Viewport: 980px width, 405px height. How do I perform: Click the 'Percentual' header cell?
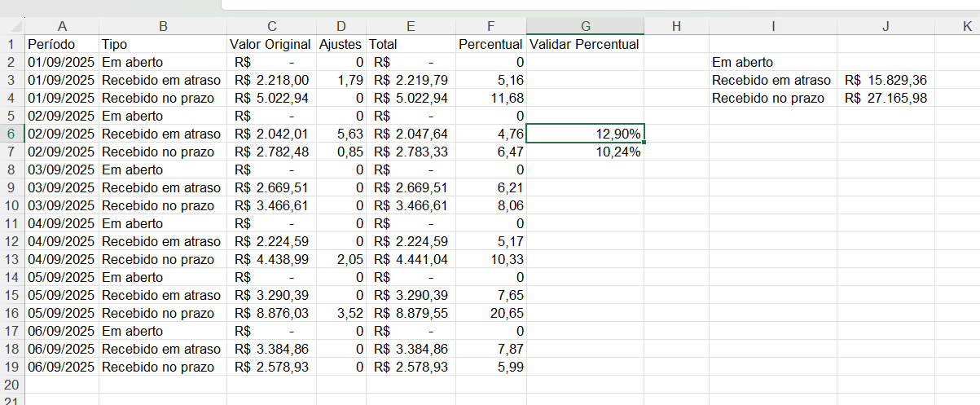(491, 44)
